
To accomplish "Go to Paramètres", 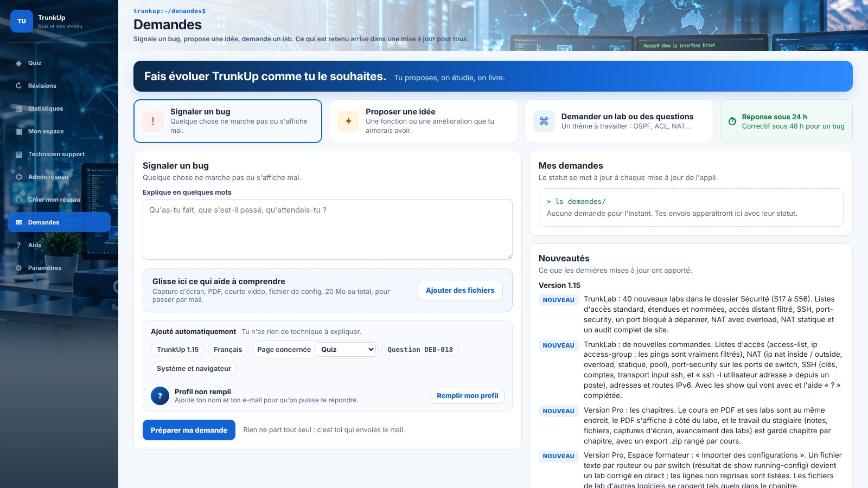I will point(59,268).
